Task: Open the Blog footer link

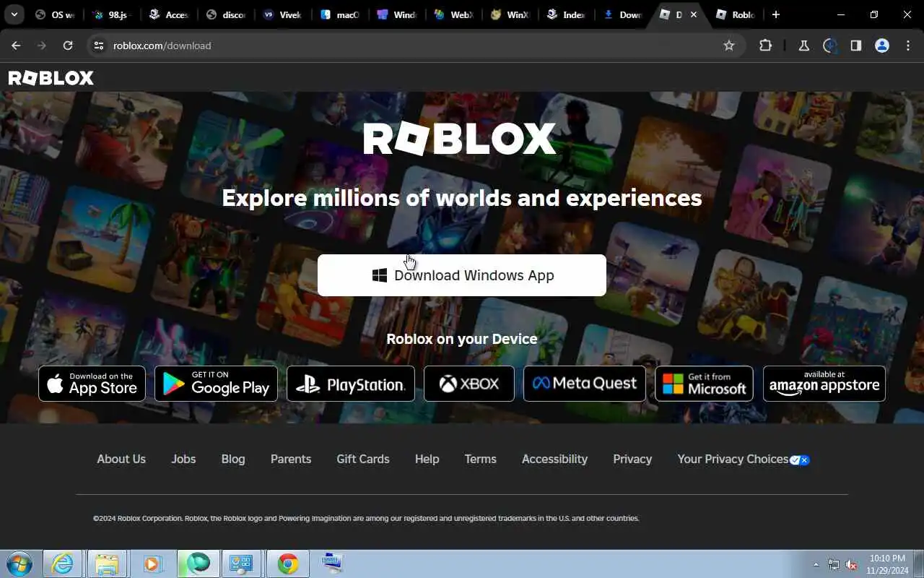Action: 233,459
